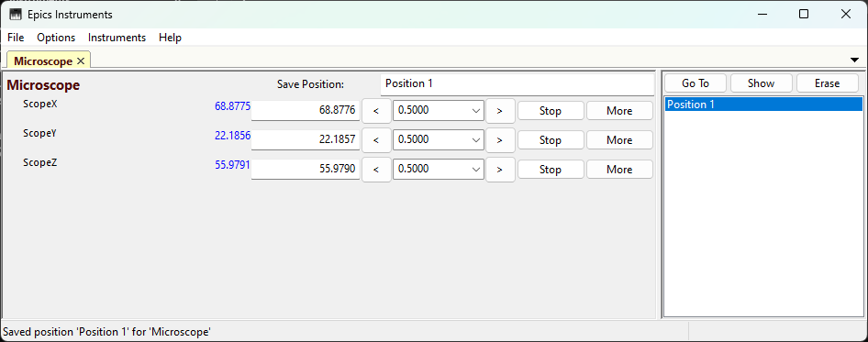Expand the ScopeX step size dropdown
This screenshot has width=868, height=342.
point(475,111)
